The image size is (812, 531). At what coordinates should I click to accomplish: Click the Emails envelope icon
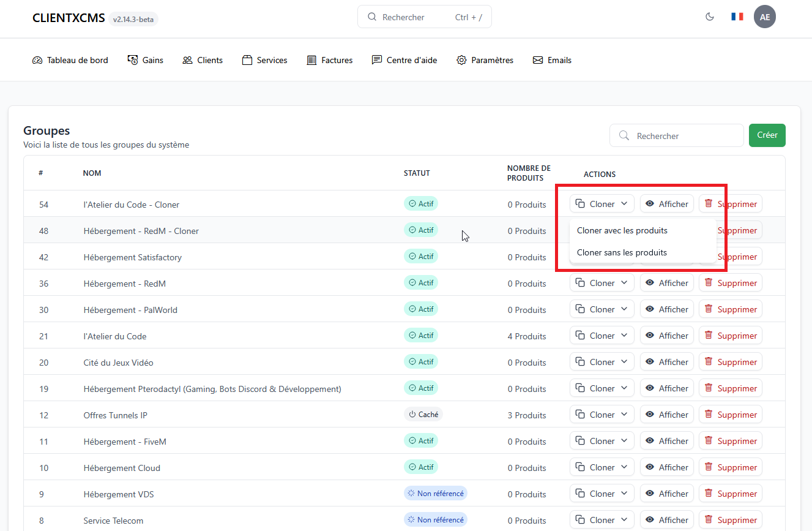(538, 60)
